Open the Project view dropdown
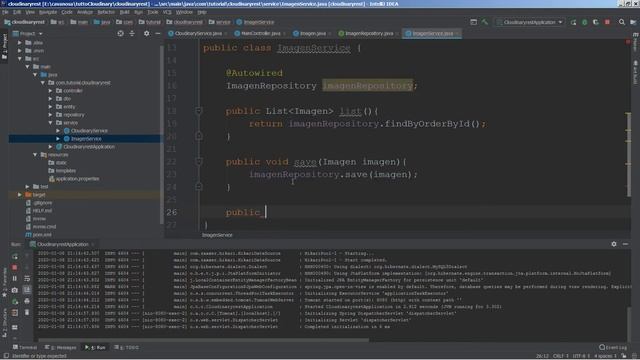This screenshot has width=640, height=360. coord(28,33)
